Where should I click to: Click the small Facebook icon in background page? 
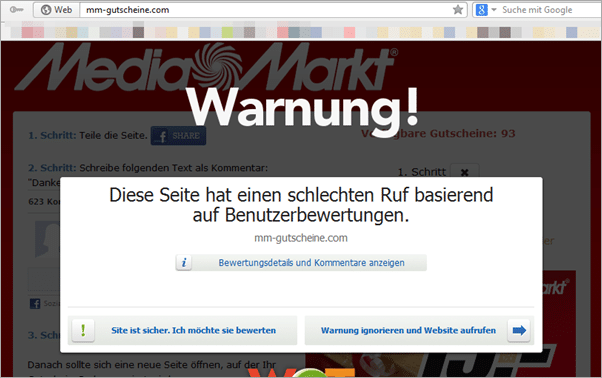(x=35, y=304)
